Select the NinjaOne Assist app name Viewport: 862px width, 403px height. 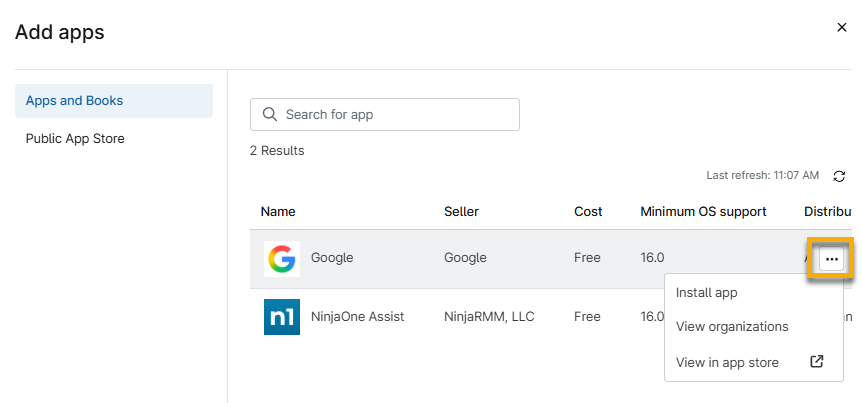pyautogui.click(x=357, y=317)
